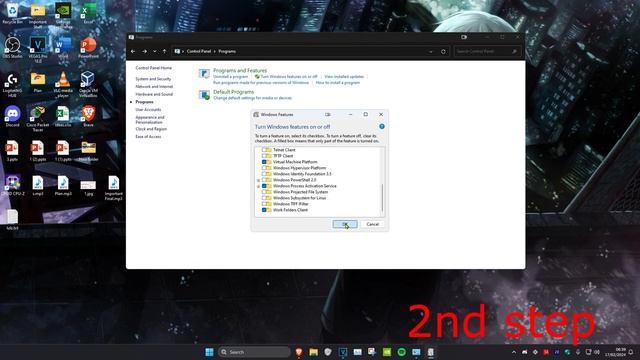
Task: Select the Plan.mp3 file on the desktop
Action: (x=63, y=186)
